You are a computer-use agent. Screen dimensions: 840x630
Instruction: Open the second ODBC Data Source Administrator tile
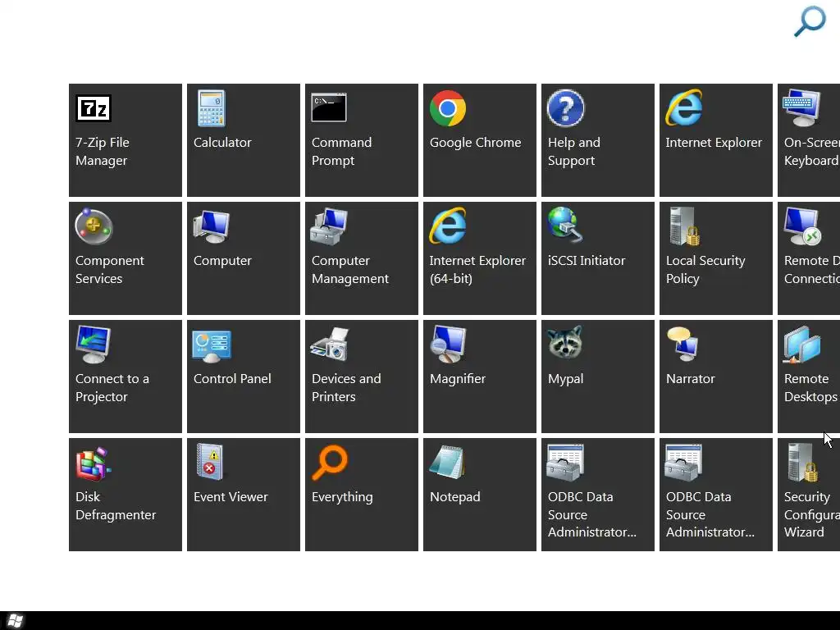click(x=716, y=495)
